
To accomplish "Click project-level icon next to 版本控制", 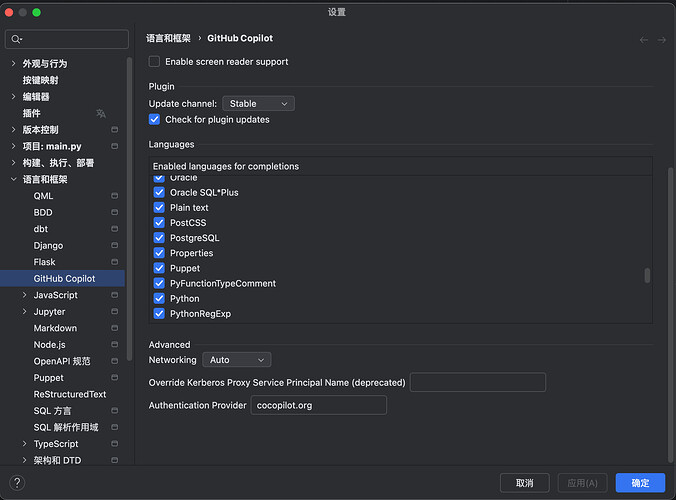I will [x=115, y=130].
